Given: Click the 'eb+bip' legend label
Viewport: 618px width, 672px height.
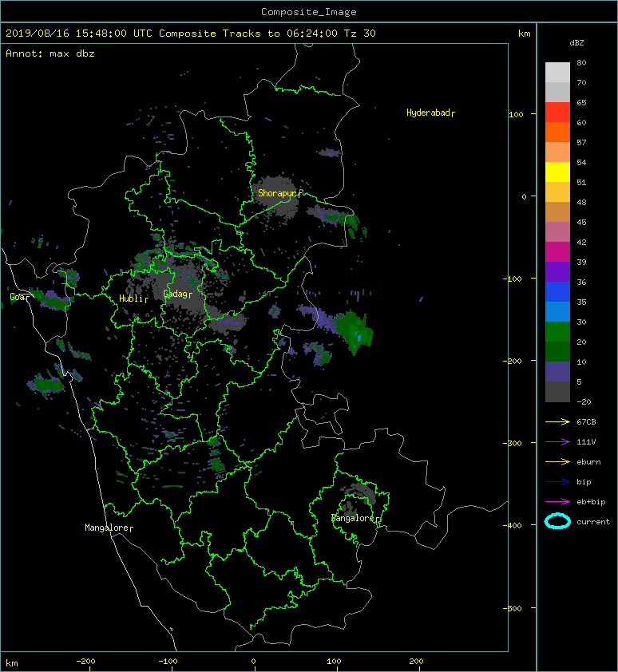Looking at the screenshot, I should (x=591, y=502).
